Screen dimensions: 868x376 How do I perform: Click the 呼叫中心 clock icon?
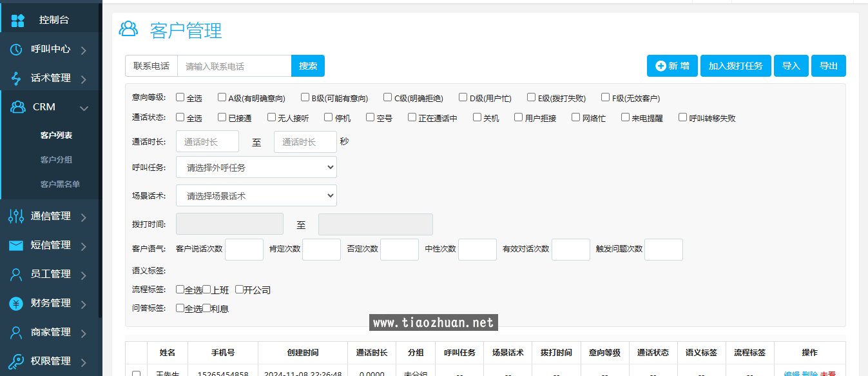(x=17, y=49)
